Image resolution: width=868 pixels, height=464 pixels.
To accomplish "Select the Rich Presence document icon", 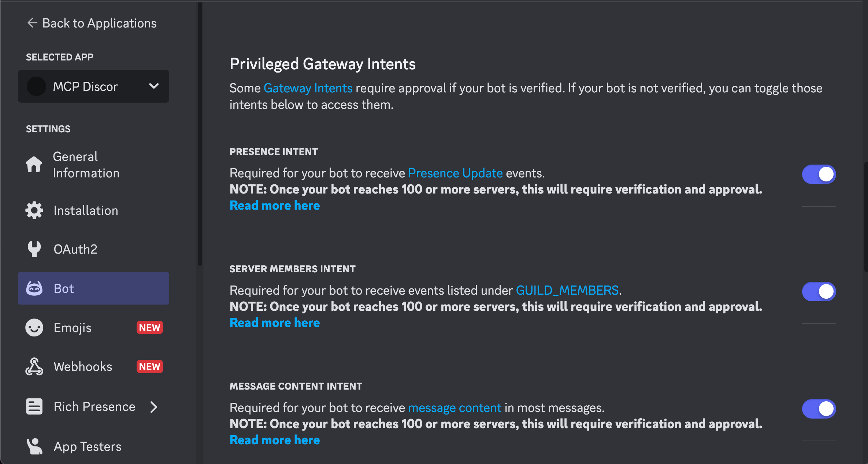I will [x=34, y=406].
